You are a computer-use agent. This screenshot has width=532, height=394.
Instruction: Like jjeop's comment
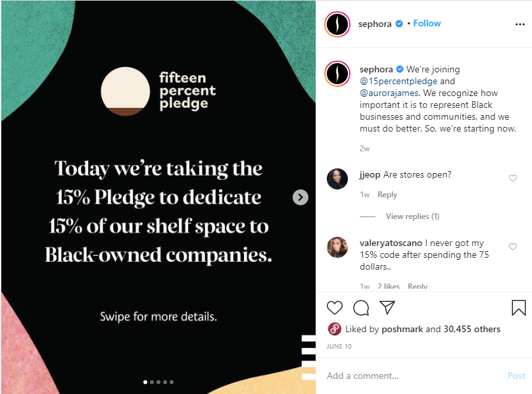coord(513,178)
